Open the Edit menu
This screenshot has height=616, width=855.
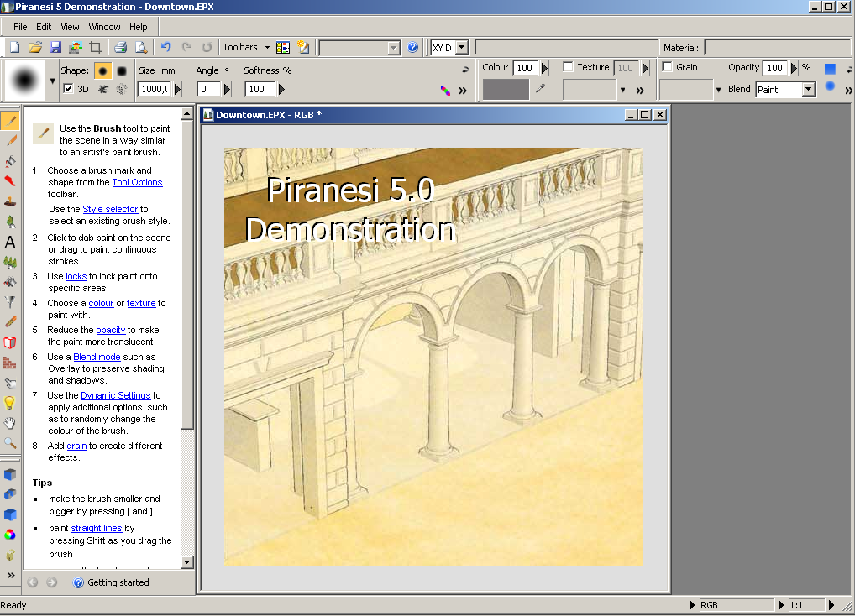pos(44,27)
